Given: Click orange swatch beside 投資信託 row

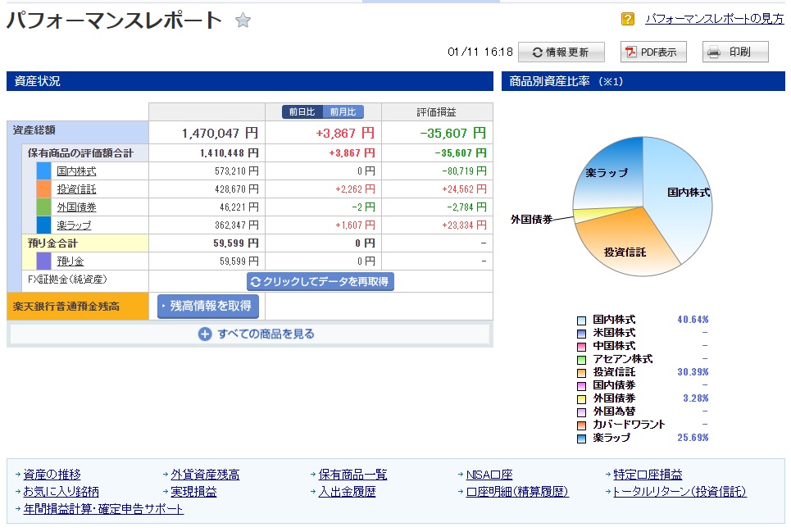Looking at the screenshot, I should (44, 189).
